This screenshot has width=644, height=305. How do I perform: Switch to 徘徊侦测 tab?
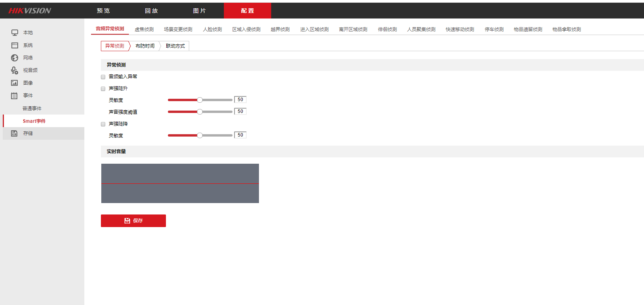click(387, 30)
